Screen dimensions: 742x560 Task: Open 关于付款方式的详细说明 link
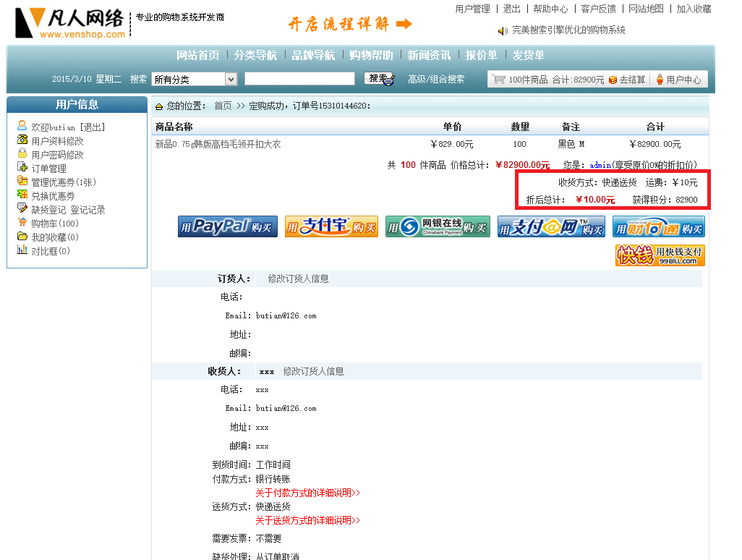click(307, 493)
